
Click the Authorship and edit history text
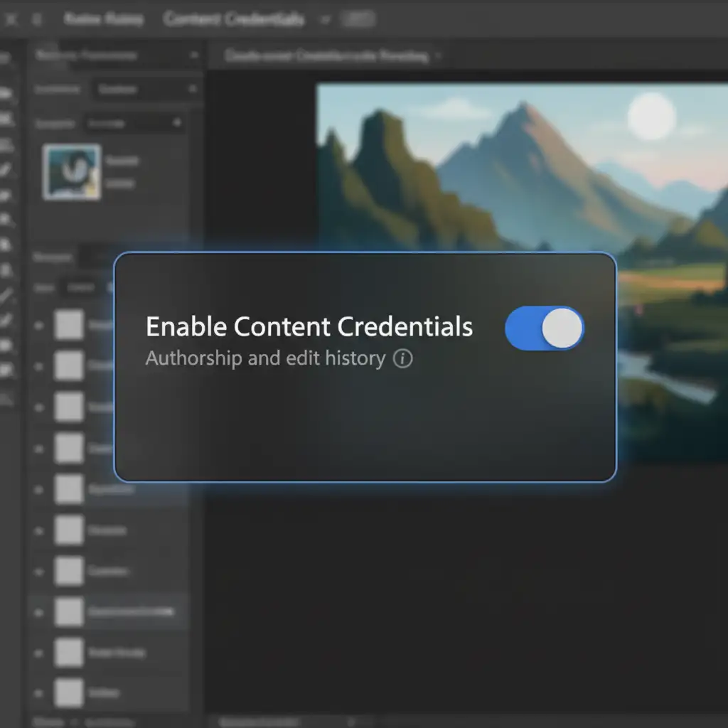pyautogui.click(x=265, y=358)
